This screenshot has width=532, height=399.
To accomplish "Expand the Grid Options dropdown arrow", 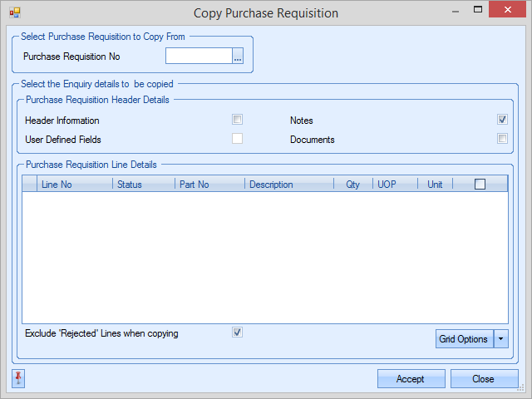I will tap(500, 338).
